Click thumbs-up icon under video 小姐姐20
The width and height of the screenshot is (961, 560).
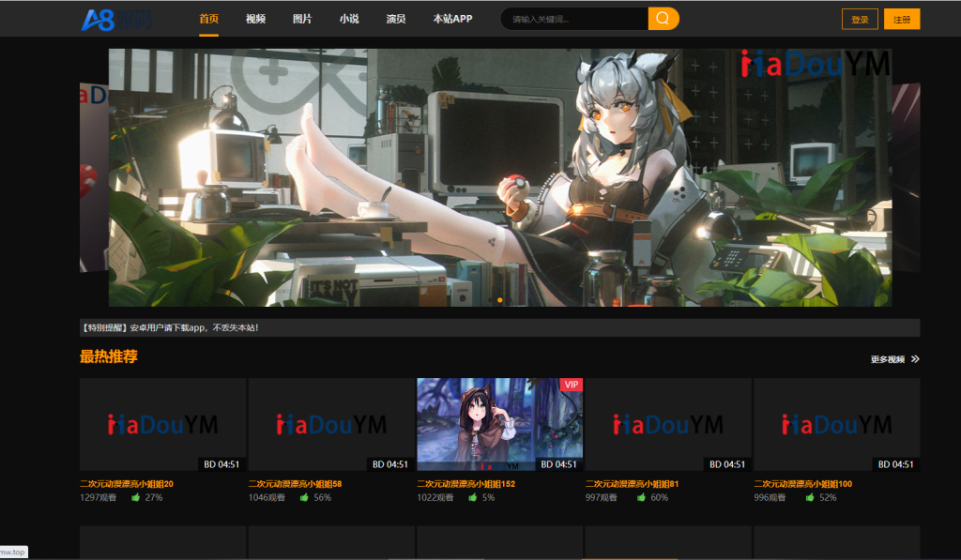135,498
